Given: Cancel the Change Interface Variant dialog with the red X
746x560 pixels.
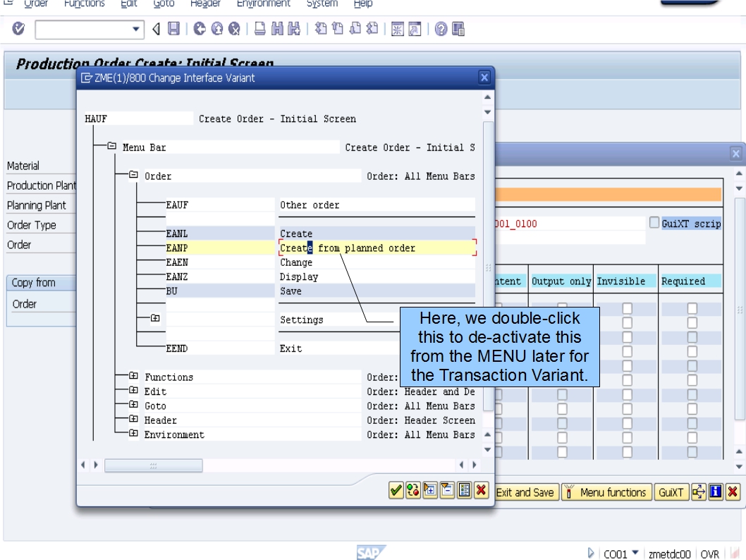Looking at the screenshot, I should coord(482,490).
